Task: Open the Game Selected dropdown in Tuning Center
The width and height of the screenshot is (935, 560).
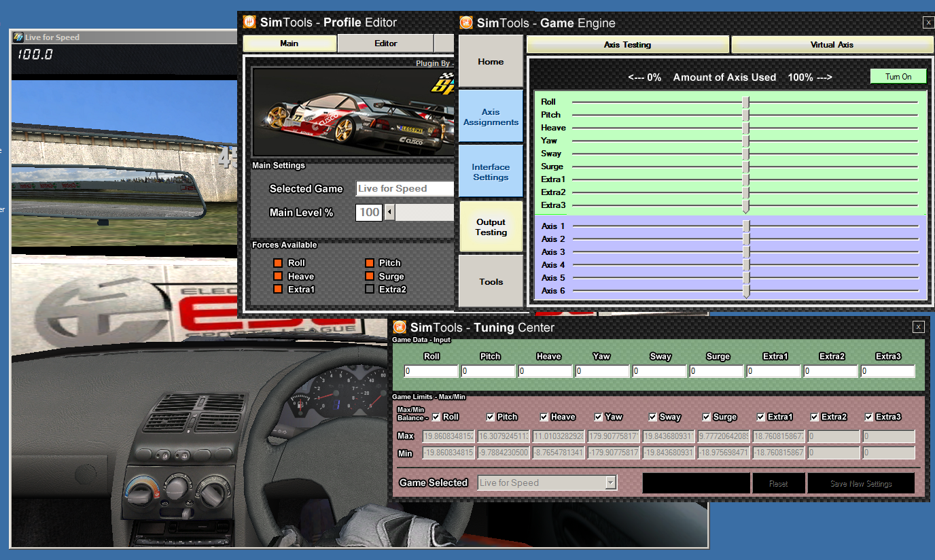Action: click(x=611, y=483)
